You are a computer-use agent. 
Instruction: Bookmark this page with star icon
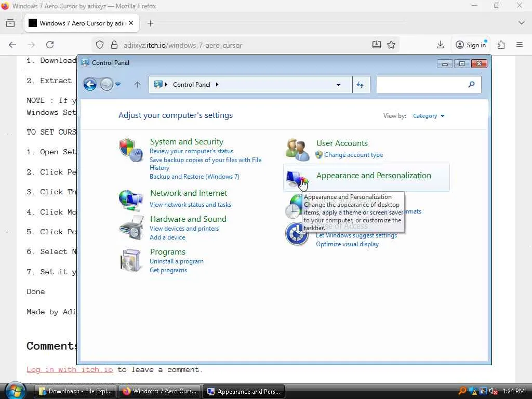tap(391, 45)
